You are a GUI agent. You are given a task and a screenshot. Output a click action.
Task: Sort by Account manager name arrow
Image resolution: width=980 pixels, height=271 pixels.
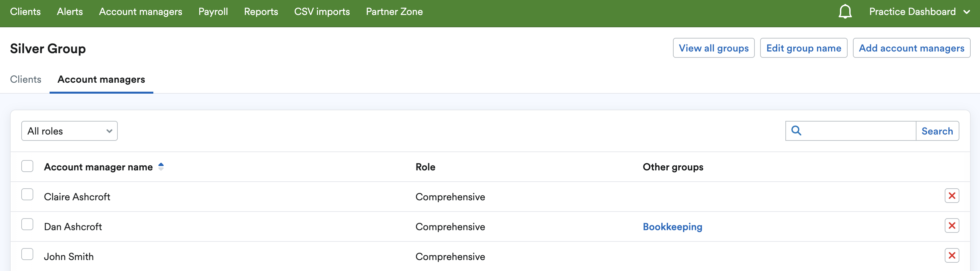161,167
